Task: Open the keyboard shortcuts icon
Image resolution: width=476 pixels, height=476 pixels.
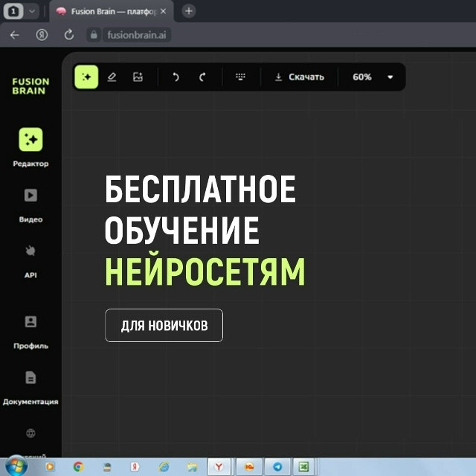Action: 240,77
